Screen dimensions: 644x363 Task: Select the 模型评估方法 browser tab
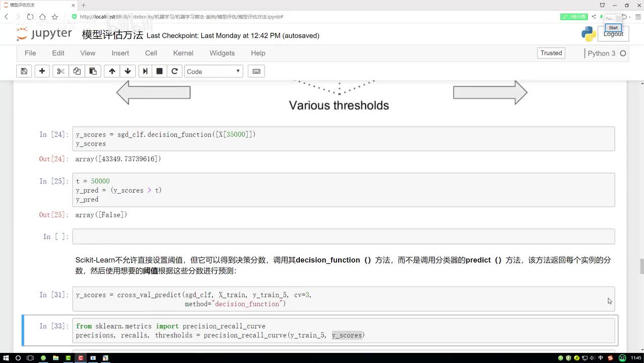pos(38,5)
